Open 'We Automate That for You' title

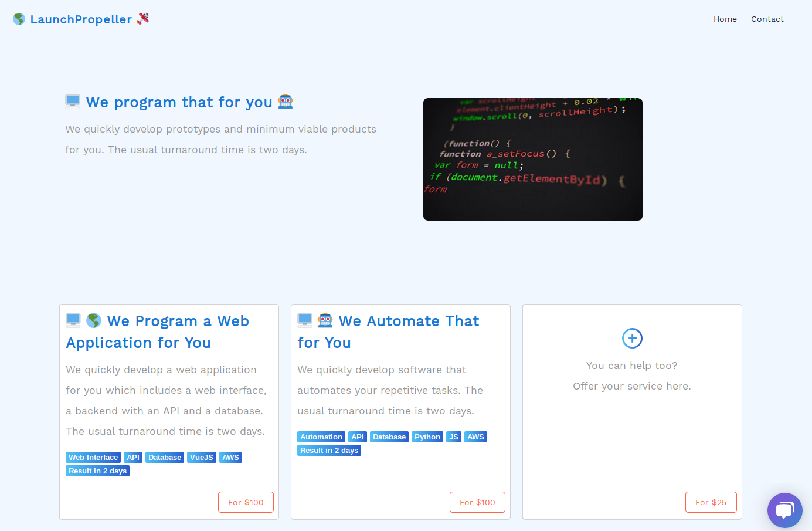(x=389, y=332)
